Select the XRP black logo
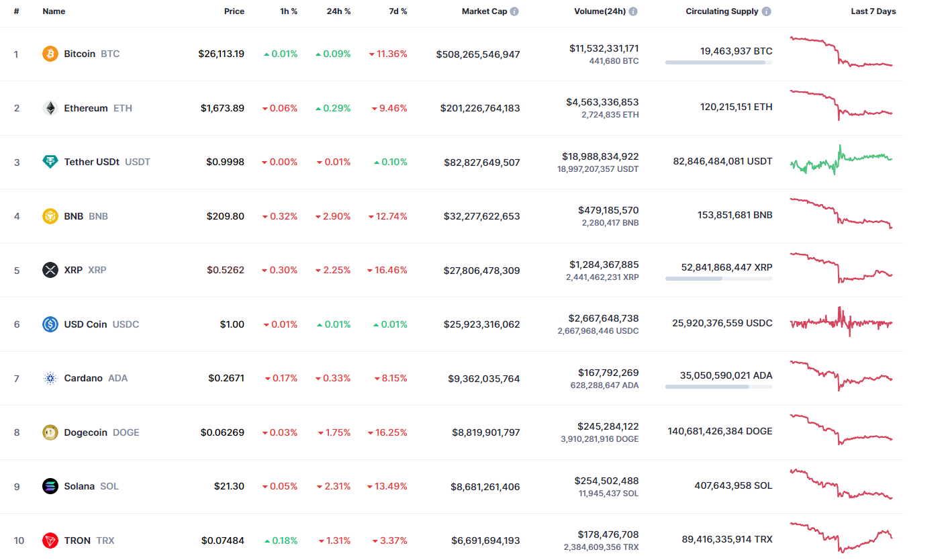The height and width of the screenshot is (560, 946). (50, 270)
